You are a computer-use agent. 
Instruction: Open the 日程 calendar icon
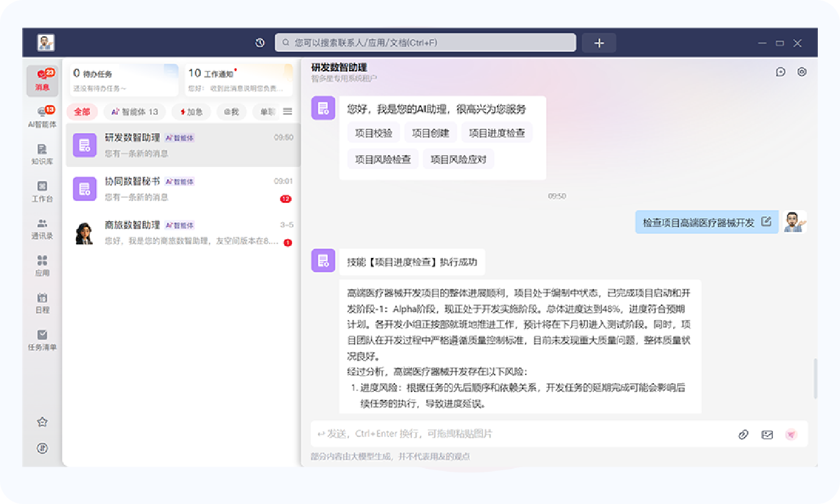(42, 303)
